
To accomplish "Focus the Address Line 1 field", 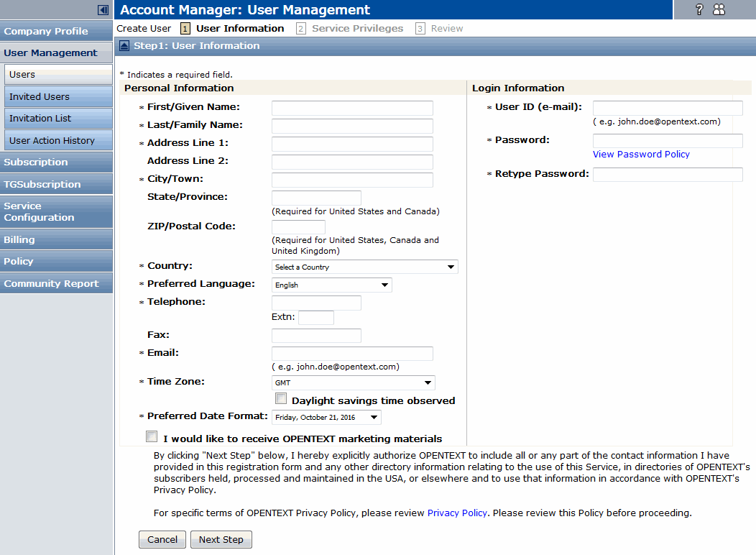I will coord(352,144).
